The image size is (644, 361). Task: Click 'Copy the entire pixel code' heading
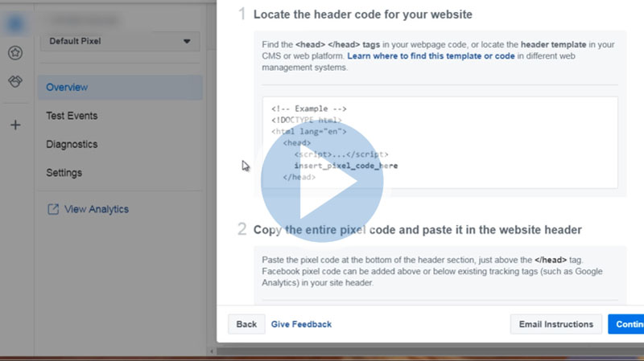click(417, 230)
